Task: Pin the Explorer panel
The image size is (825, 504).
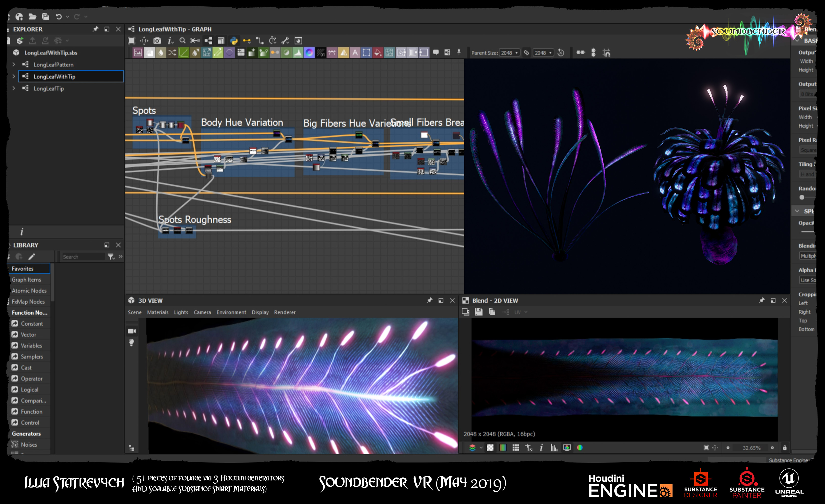Action: pyautogui.click(x=96, y=29)
